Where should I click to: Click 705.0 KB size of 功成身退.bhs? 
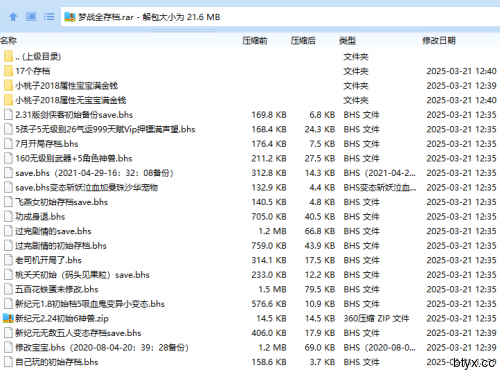[269, 216]
